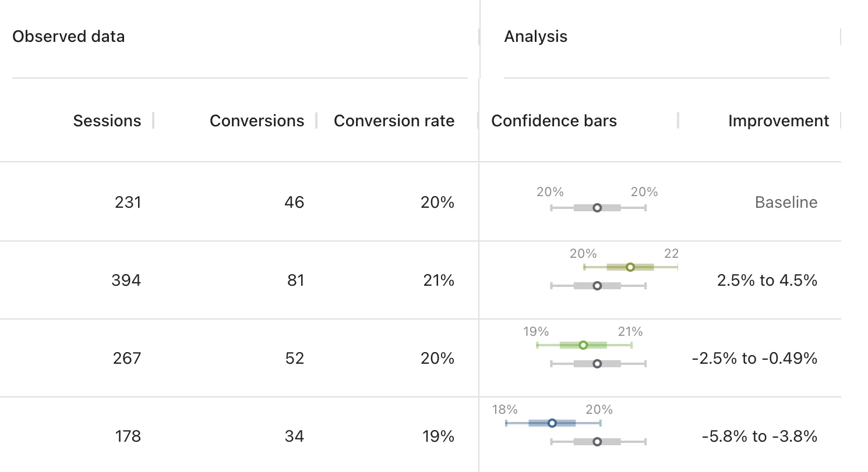Click the Conversion rate column header
The height and width of the screenshot is (472, 868).
[394, 120]
